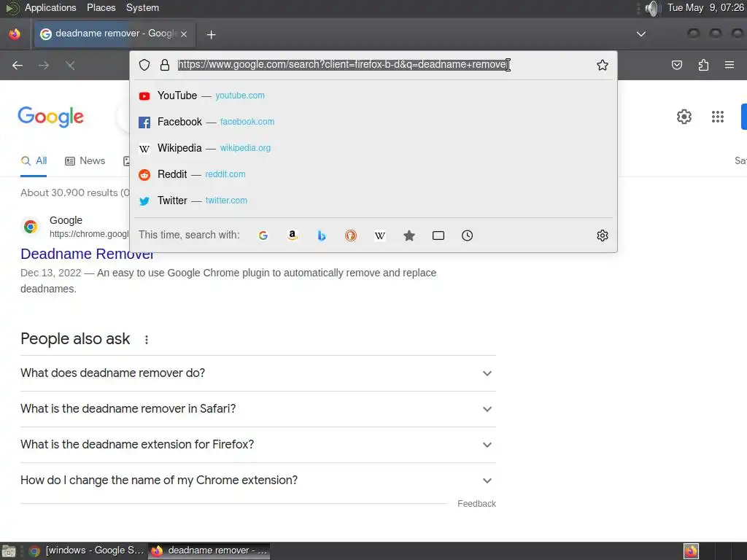Open the Applications menu
The image size is (747, 560).
[50, 7]
